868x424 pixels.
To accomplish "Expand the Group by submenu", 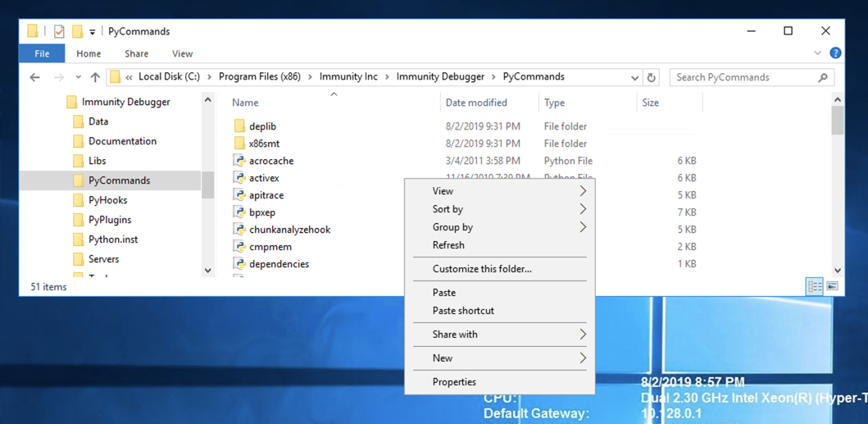I will point(499,227).
